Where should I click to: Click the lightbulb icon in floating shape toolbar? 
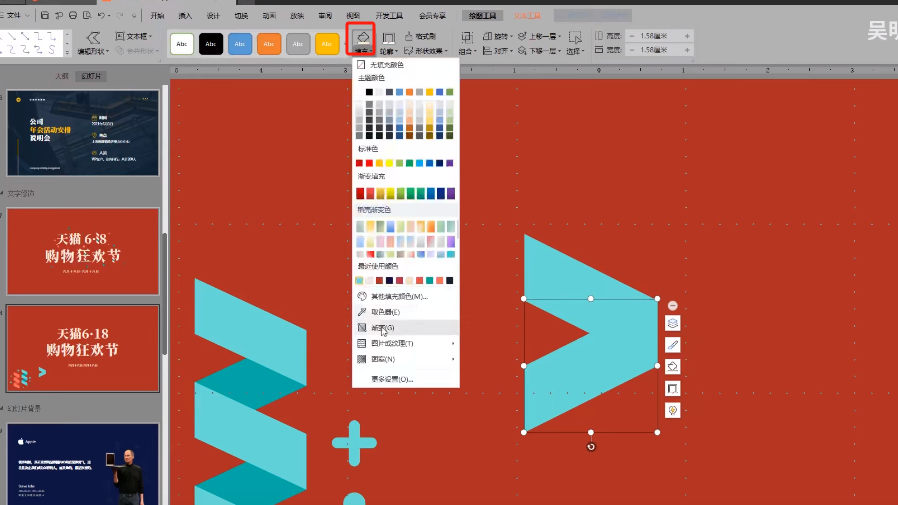673,411
